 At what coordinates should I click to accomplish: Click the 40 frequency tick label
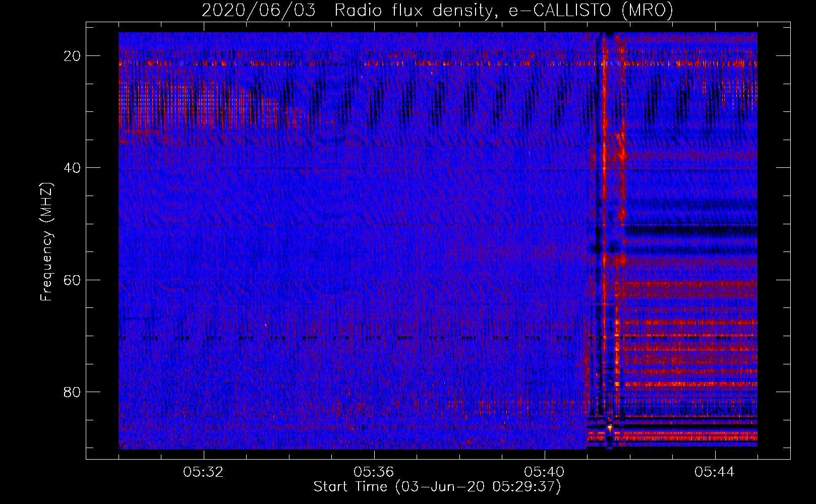click(73, 168)
